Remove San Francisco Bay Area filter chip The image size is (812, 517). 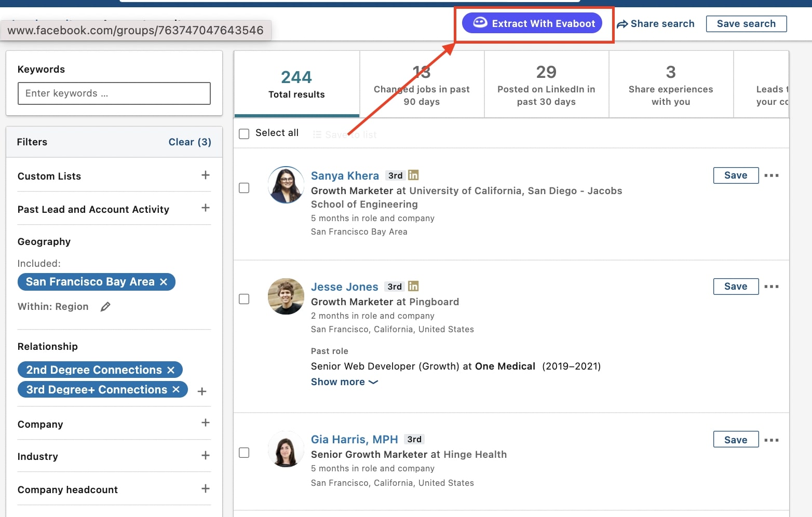[x=164, y=282]
